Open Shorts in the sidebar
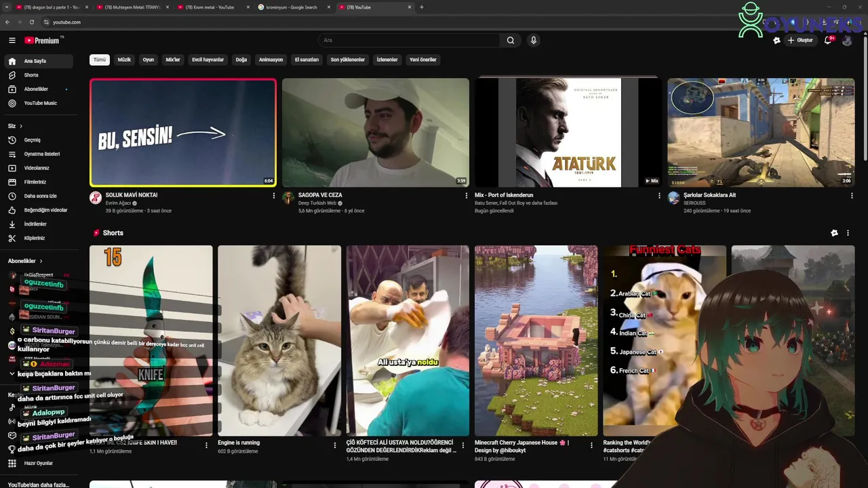868x488 pixels. (x=38, y=75)
